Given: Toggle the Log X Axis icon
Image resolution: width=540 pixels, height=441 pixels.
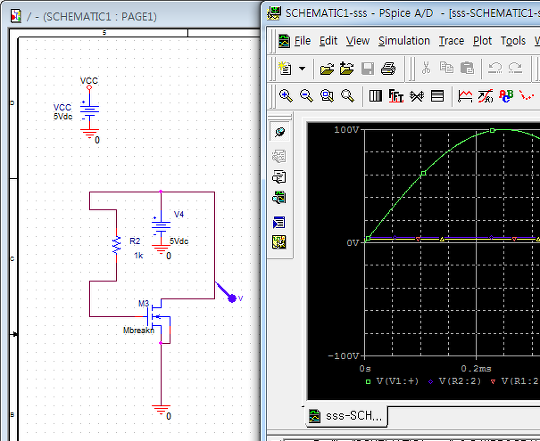Looking at the screenshot, I should [375, 96].
